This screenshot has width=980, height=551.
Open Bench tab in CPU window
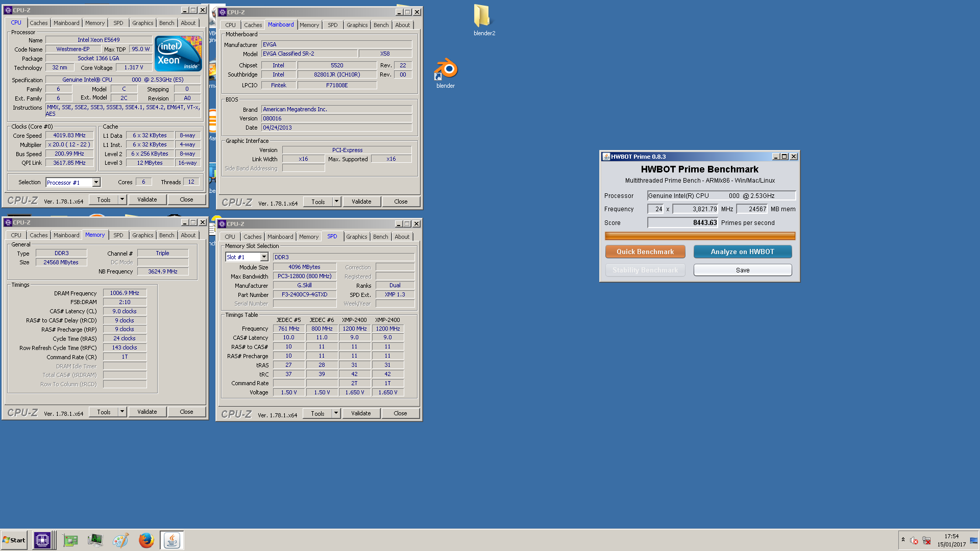166,23
